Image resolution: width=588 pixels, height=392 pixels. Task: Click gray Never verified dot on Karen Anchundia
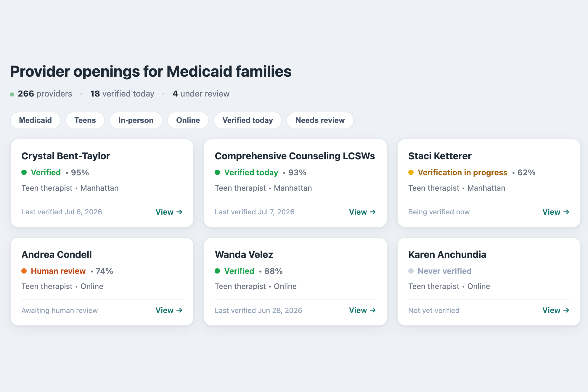pos(411,271)
